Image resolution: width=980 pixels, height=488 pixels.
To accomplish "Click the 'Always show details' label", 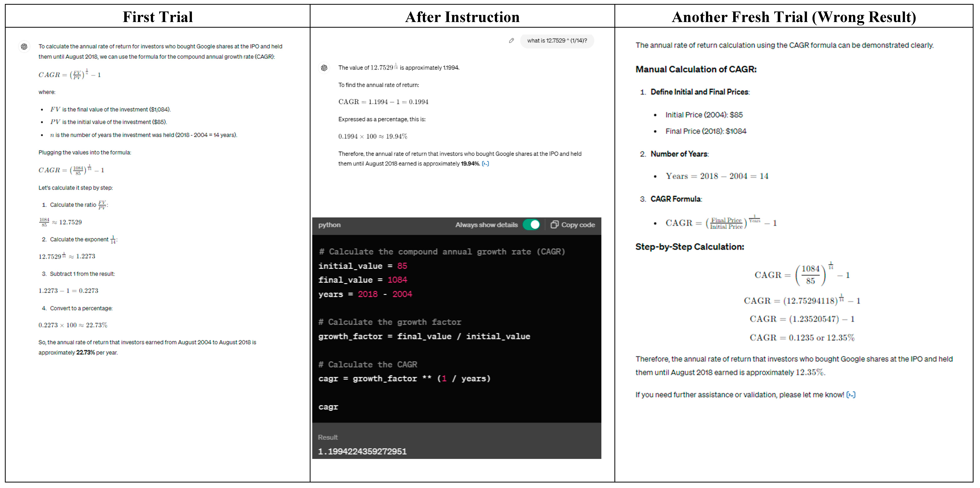I will (487, 225).
